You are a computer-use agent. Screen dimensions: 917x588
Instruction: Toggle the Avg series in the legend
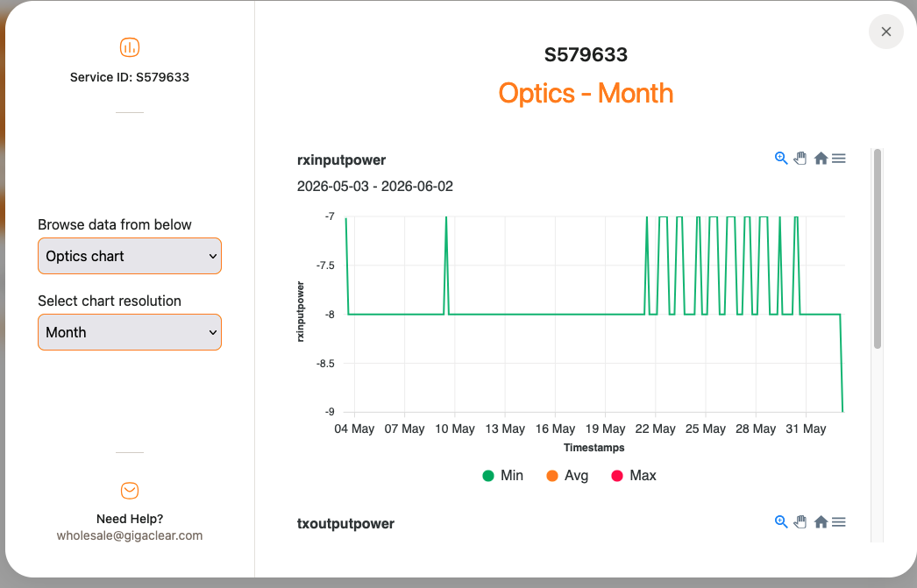tap(567, 476)
